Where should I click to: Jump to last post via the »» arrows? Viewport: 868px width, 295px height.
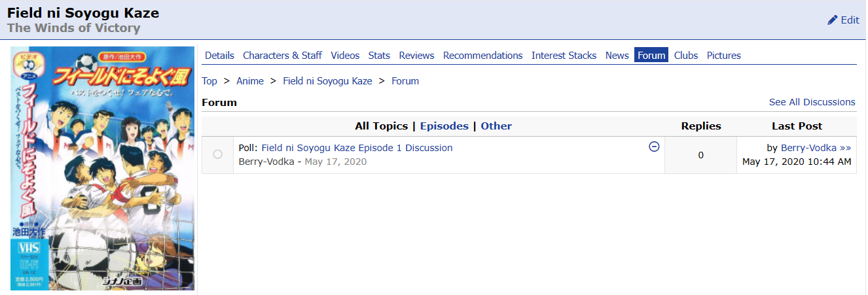coord(845,148)
